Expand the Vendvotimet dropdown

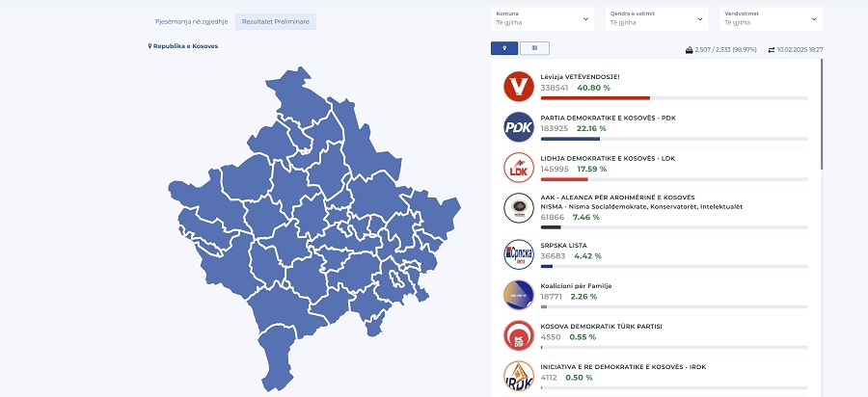771,18
